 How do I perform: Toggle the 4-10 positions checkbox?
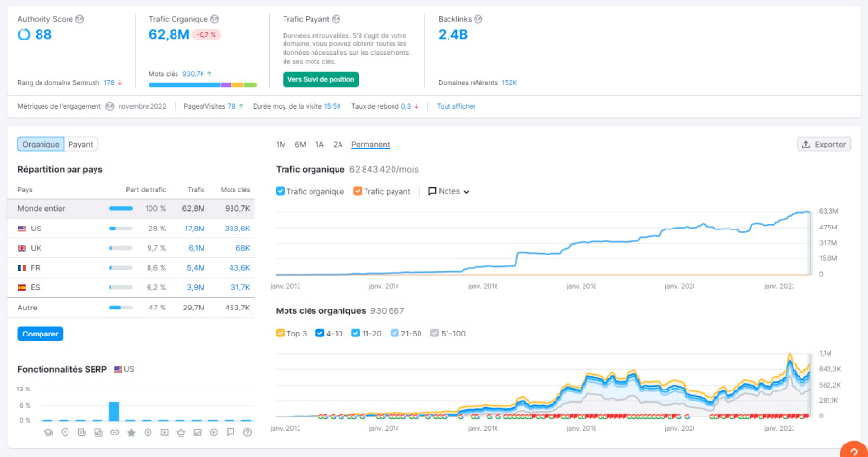pos(319,333)
